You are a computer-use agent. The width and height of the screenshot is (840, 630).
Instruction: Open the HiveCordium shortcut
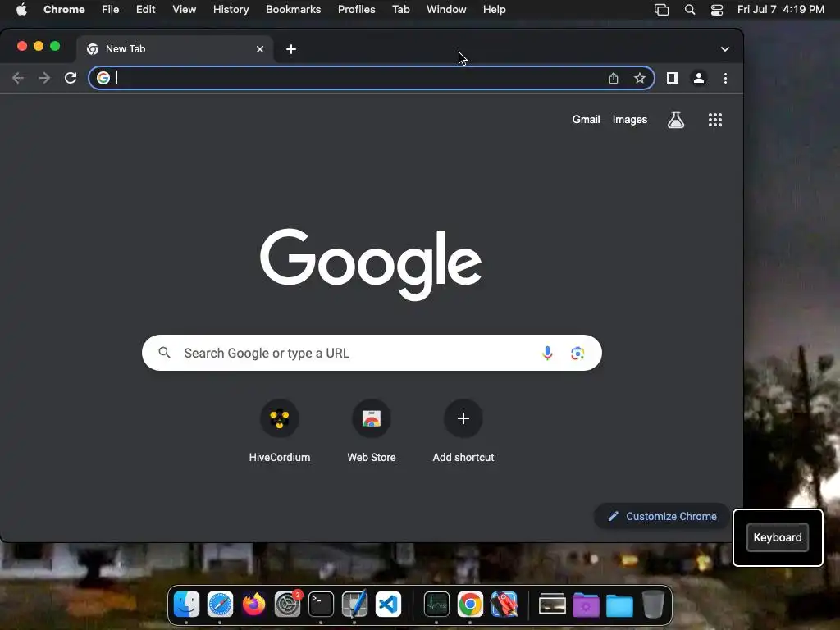click(x=279, y=431)
